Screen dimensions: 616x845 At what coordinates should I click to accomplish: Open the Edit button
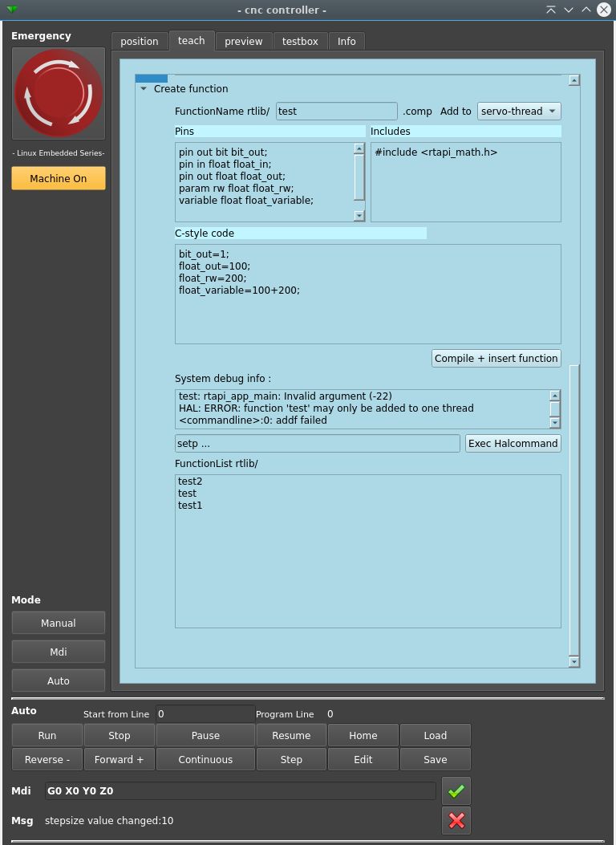pyautogui.click(x=363, y=759)
